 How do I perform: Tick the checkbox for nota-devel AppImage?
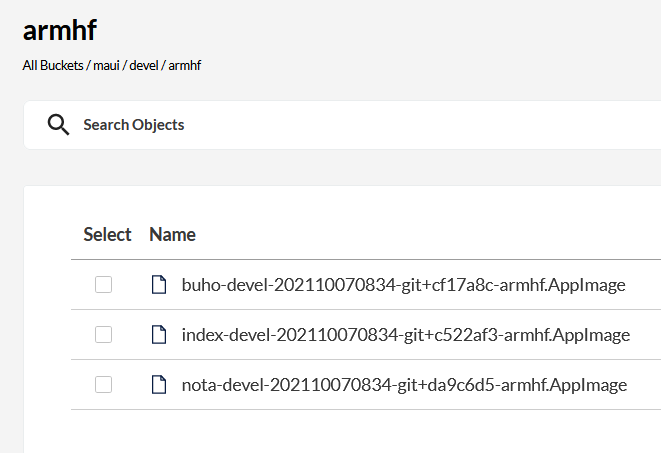(x=103, y=384)
